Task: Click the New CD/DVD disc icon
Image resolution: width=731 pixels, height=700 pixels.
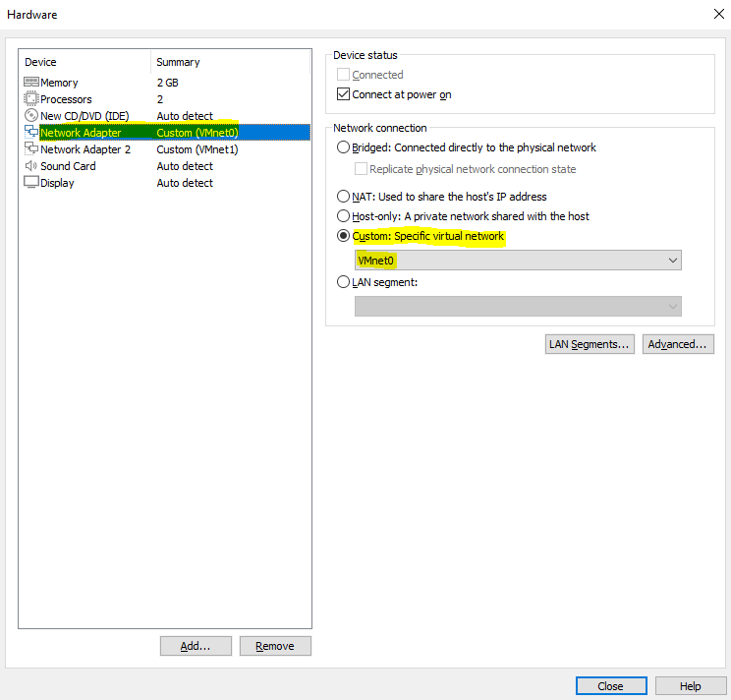Action: pos(31,116)
